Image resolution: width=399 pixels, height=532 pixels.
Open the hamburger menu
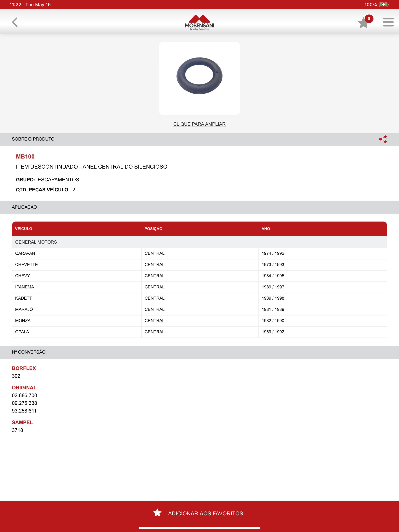coord(388,22)
